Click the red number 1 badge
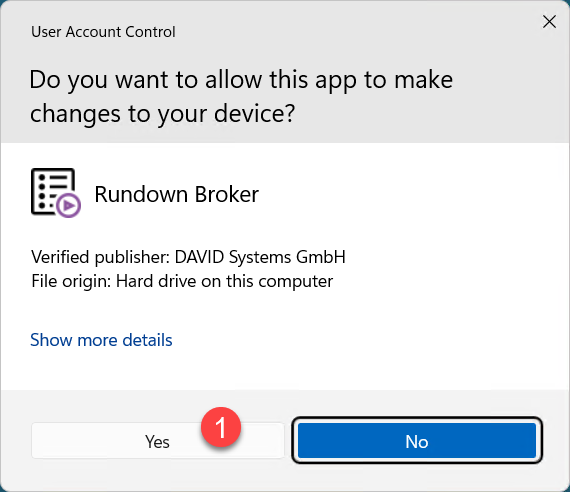570x492 pixels. 221,427
